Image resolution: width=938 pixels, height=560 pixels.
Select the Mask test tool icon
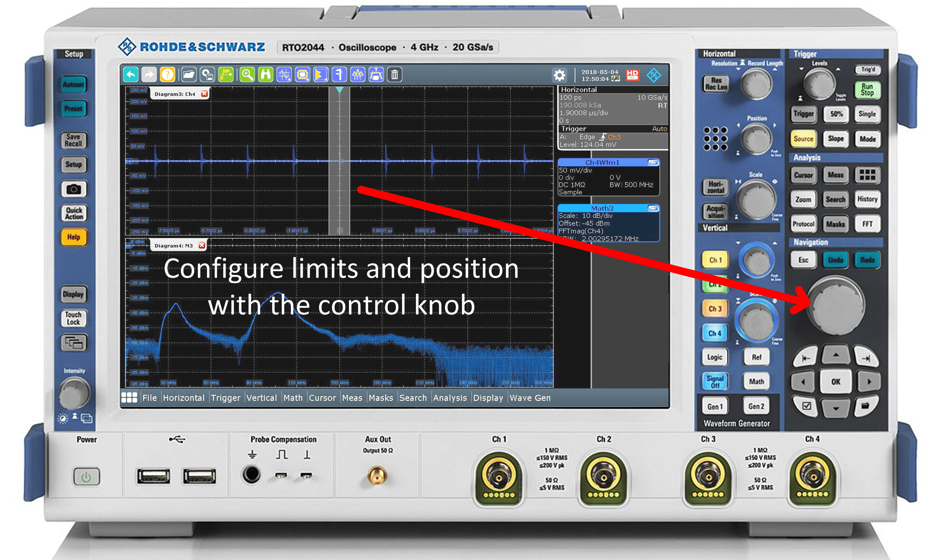[x=302, y=75]
